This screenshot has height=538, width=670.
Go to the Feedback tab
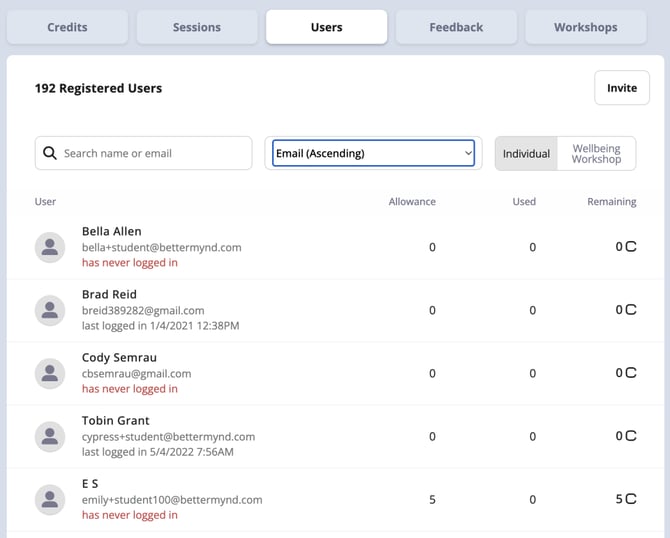456,27
